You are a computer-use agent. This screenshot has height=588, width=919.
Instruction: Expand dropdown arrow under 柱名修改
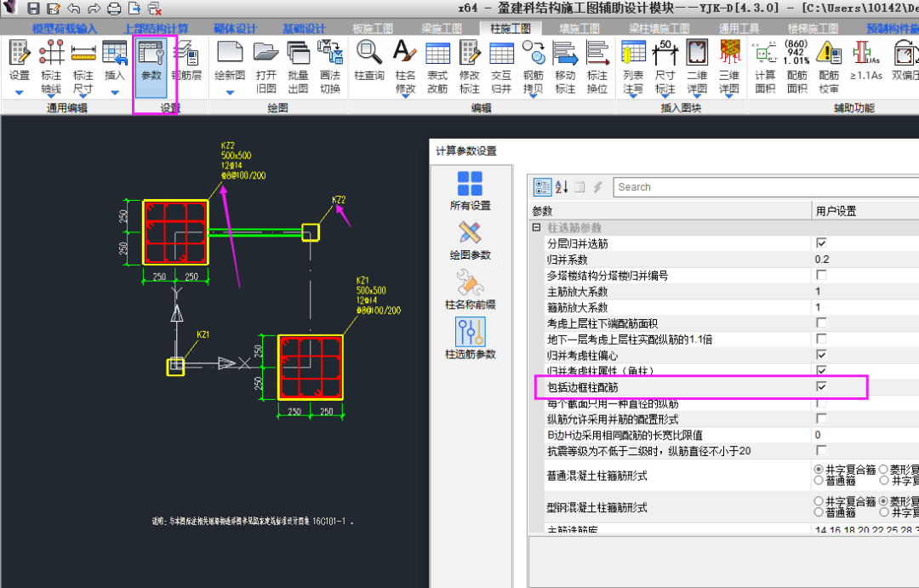click(x=405, y=96)
